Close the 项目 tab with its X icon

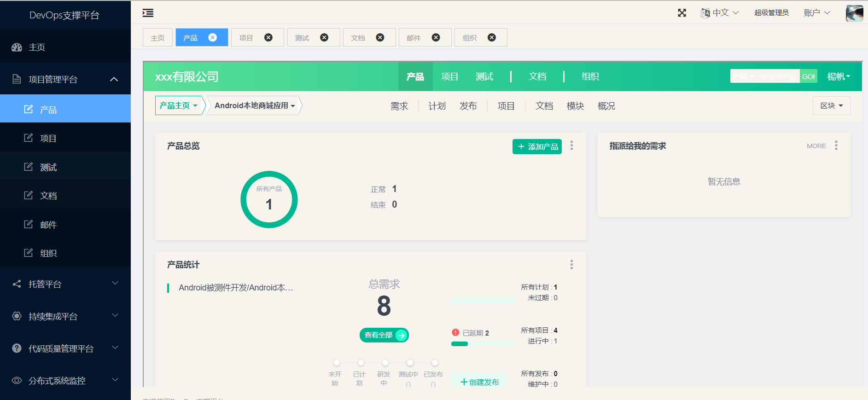click(x=268, y=37)
